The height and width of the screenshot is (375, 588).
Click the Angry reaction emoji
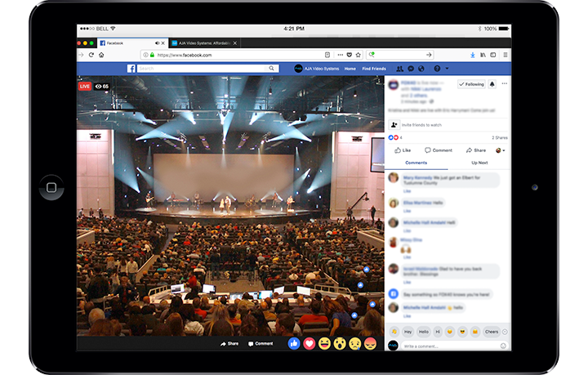coord(370,343)
